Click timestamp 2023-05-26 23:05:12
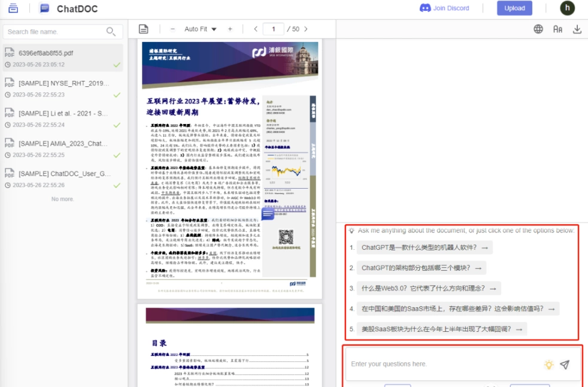The height and width of the screenshot is (387, 588). (x=39, y=65)
